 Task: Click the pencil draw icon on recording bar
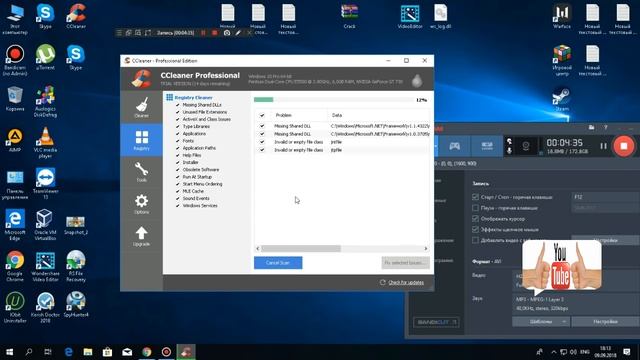pos(238,33)
